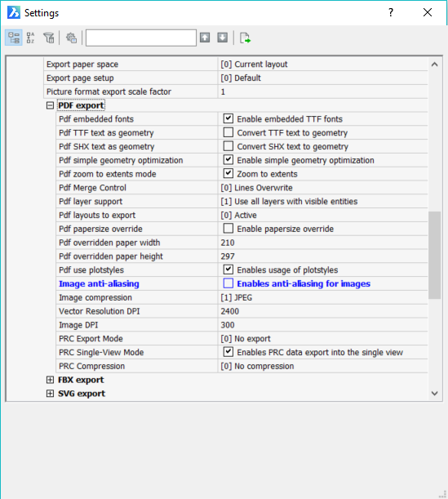The height and width of the screenshot is (499, 448).
Task: Find next match with down arrow
Action: pyautogui.click(x=223, y=38)
